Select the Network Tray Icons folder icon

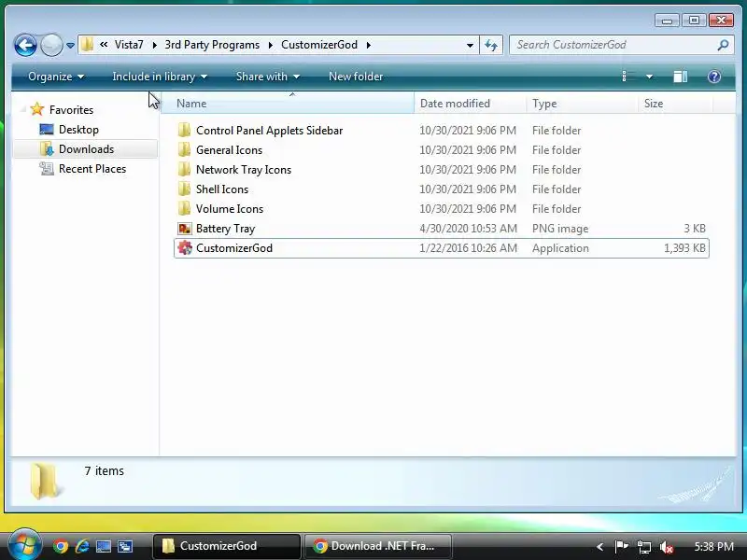pyautogui.click(x=184, y=169)
